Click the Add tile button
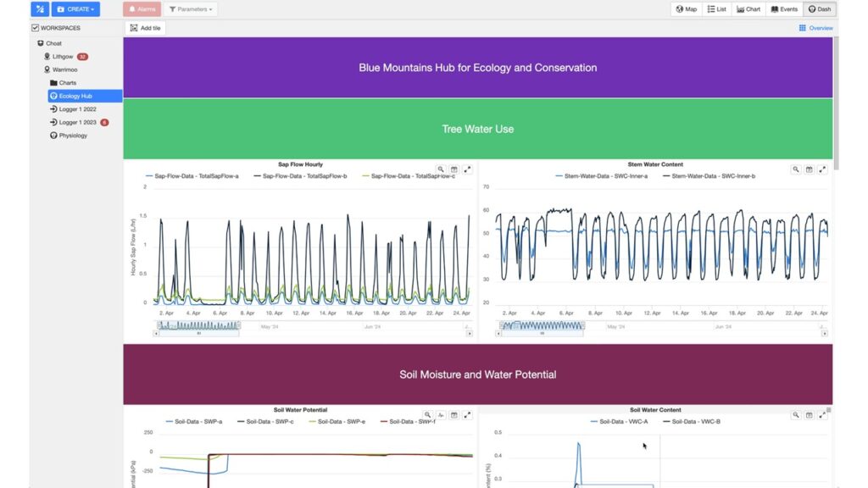The width and height of the screenshot is (868, 488). pyautogui.click(x=146, y=28)
